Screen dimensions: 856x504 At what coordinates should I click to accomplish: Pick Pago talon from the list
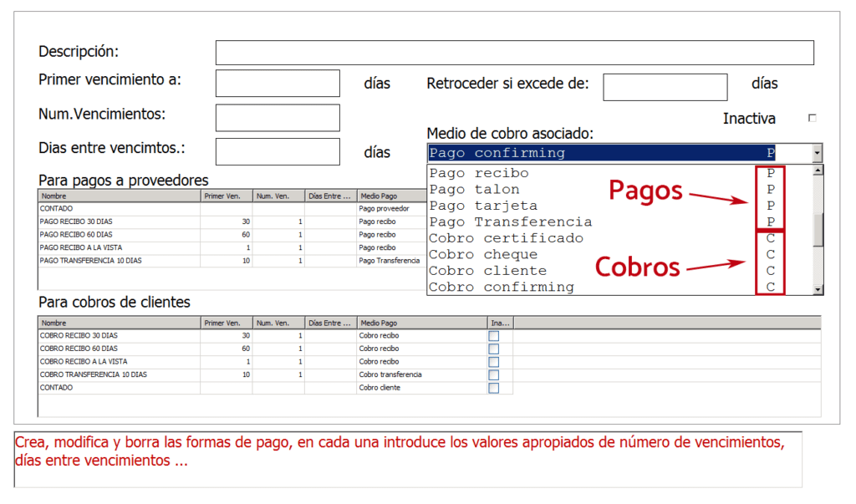point(474,190)
